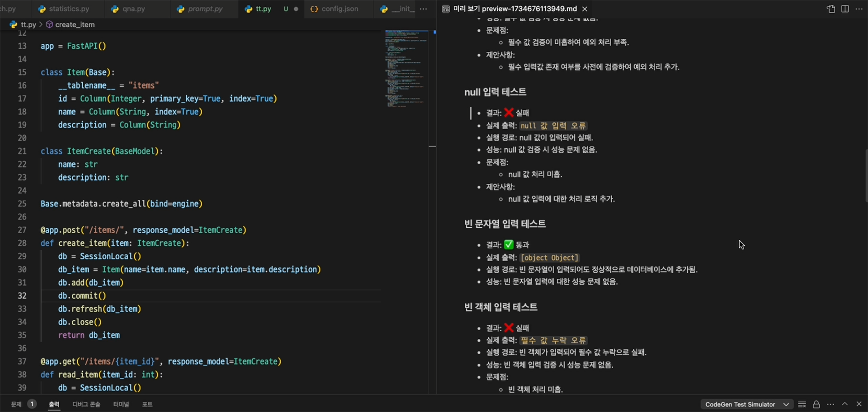This screenshot has width=868, height=412.
Task: Toggle the output scroll lock
Action: (816, 404)
